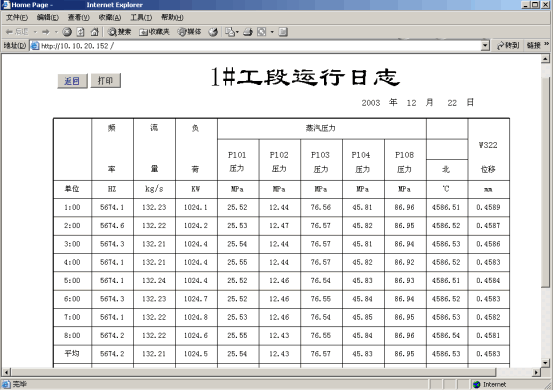Click the 转到 (Go) button

click(508, 46)
